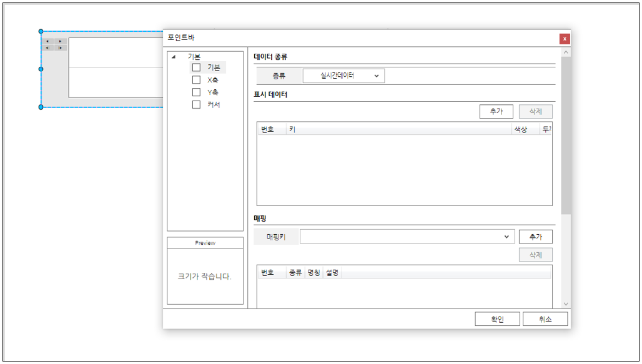Click the 데이터 종류 section heading
Viewport: 642px width, 364px height.
(270, 56)
